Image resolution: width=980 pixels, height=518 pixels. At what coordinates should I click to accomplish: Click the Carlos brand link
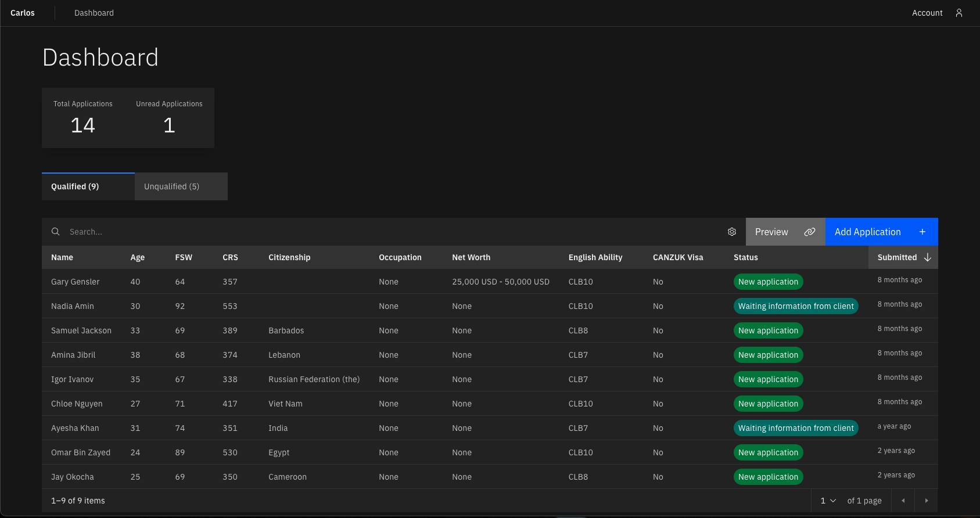click(x=23, y=13)
